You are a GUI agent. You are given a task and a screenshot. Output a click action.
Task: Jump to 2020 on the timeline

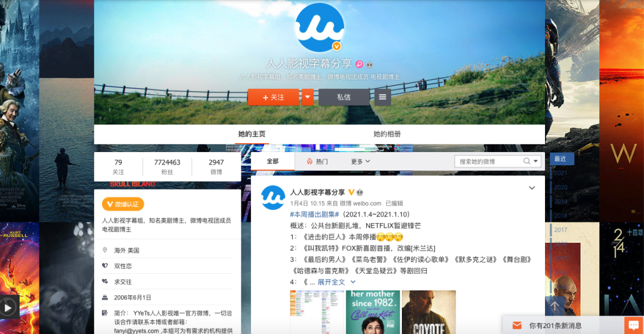pyautogui.click(x=561, y=187)
